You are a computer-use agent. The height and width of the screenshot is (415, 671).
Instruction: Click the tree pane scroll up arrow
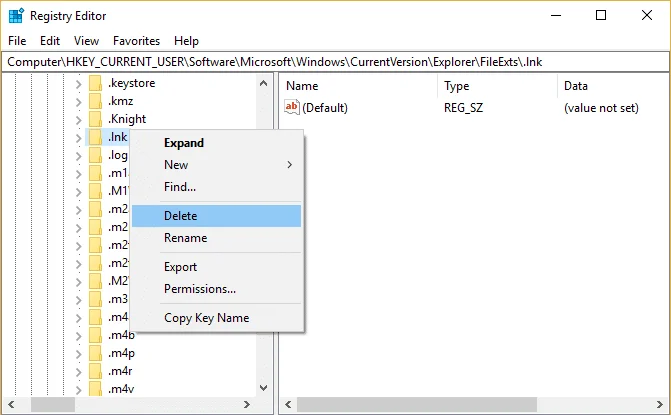point(264,83)
